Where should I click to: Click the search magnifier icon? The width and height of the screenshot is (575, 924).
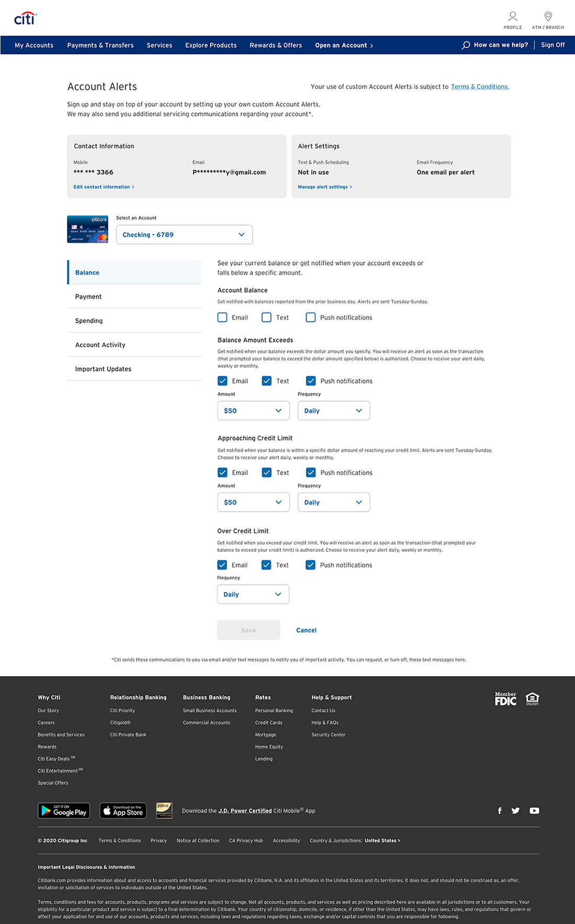point(466,45)
